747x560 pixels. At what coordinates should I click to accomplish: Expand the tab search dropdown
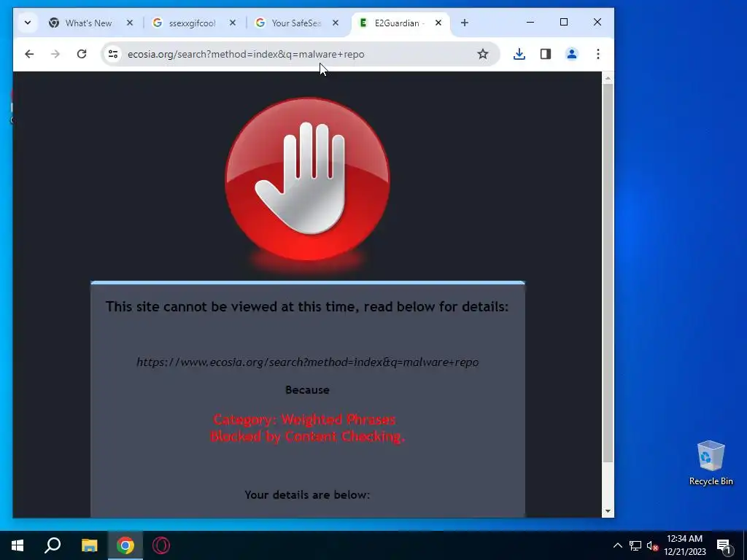tap(28, 23)
